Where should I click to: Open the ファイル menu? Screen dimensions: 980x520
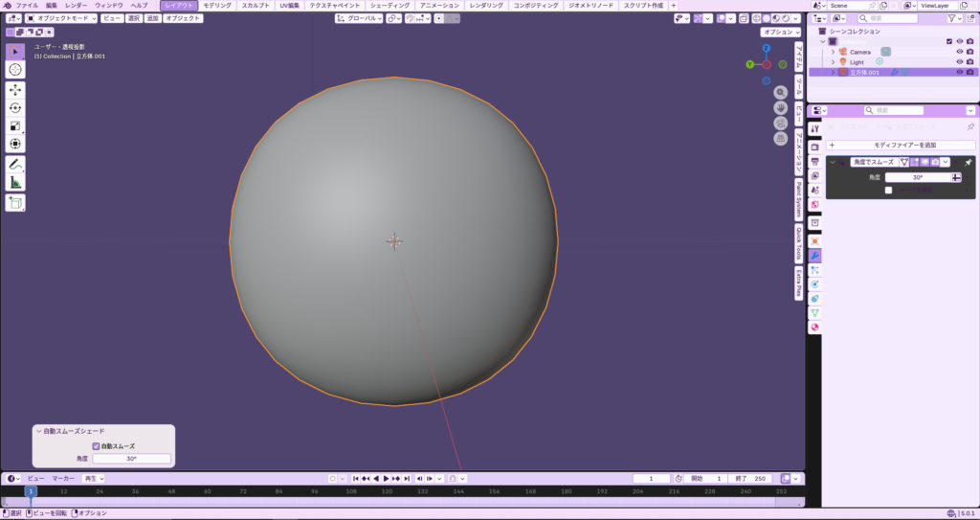(27, 6)
